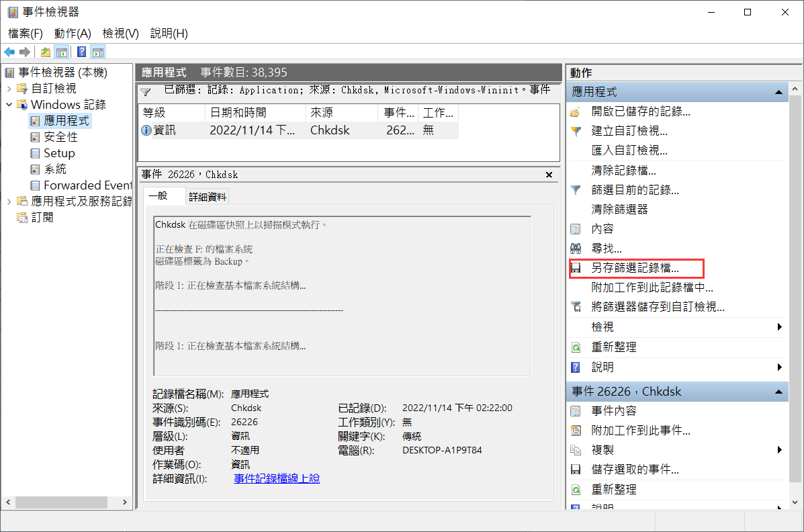Click 清除篩選器 action
The image size is (804, 532).
(619, 210)
